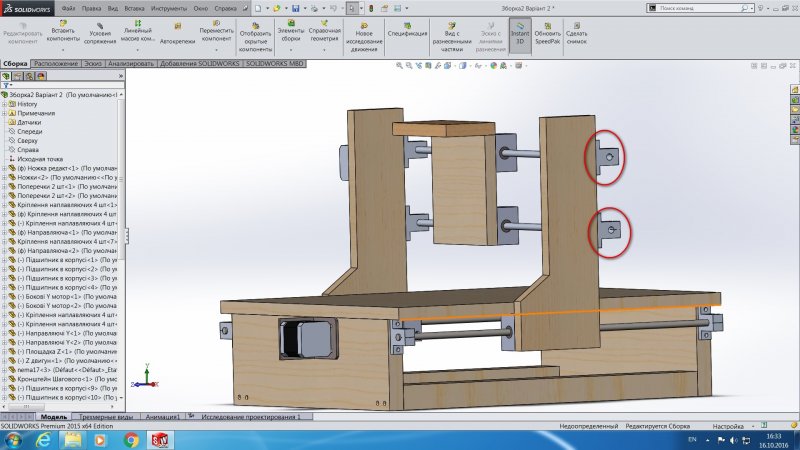Open Chrome from the Windows taskbar

pyautogui.click(x=131, y=439)
